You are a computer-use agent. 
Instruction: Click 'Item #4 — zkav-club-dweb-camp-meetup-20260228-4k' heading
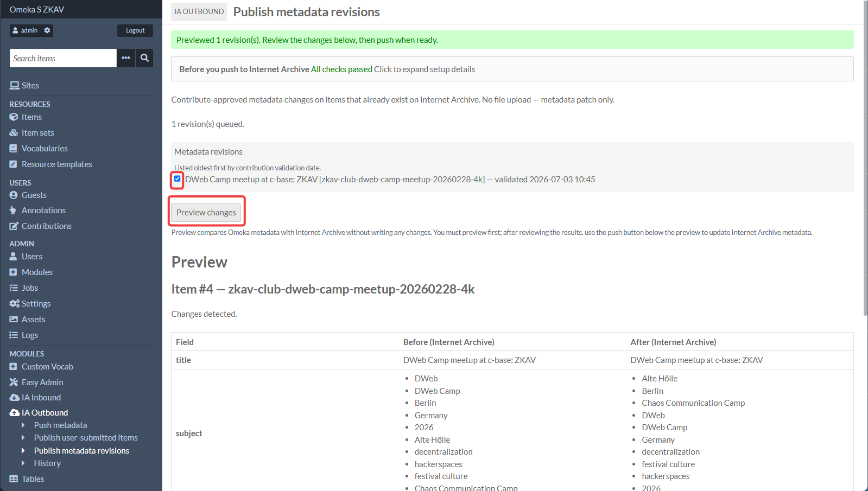pos(323,289)
